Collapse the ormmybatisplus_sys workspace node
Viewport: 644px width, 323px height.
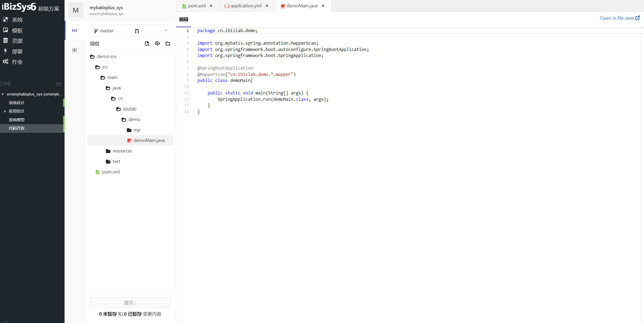pos(3,94)
